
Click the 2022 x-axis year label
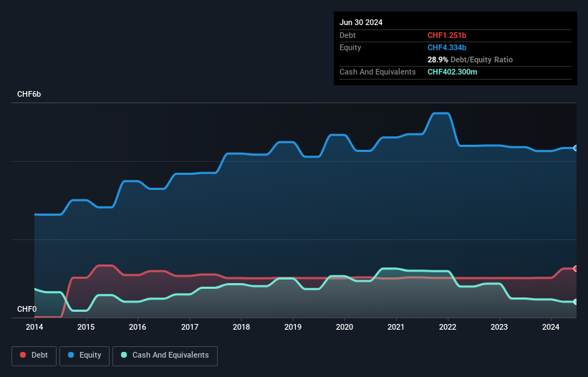click(448, 327)
